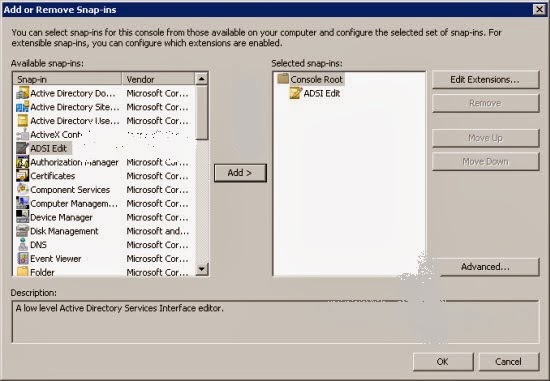Click the ActiveX Control snap-in icon
This screenshot has width=550, height=381.
pyautogui.click(x=23, y=134)
